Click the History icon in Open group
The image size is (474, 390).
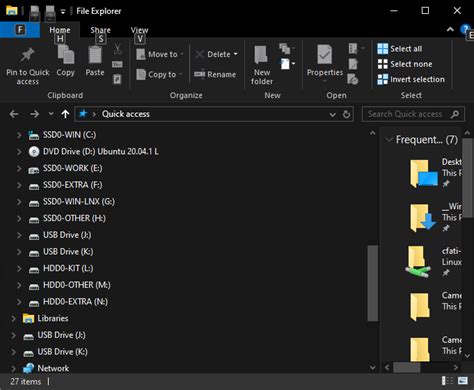[353, 79]
